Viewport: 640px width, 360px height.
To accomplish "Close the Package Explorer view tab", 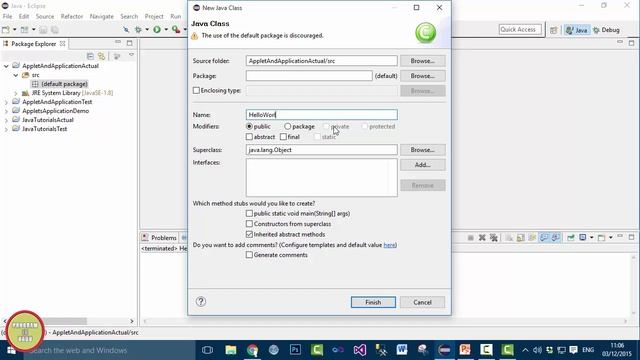I will pos(62,43).
